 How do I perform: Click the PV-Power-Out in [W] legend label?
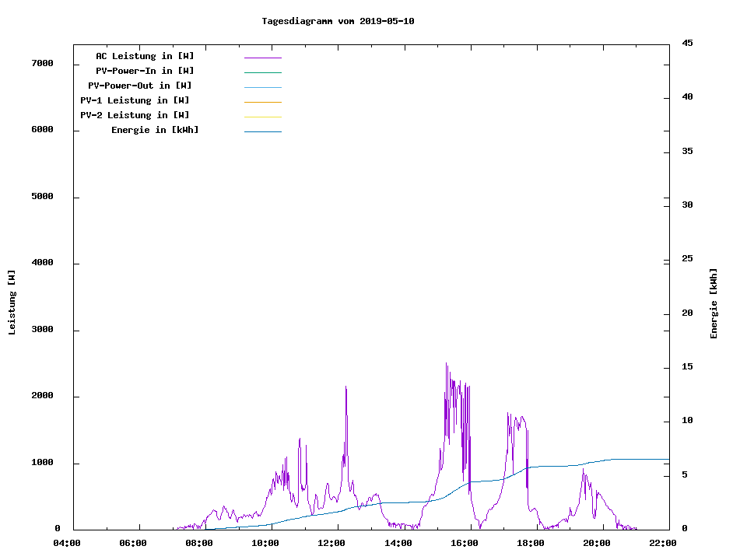(140, 86)
